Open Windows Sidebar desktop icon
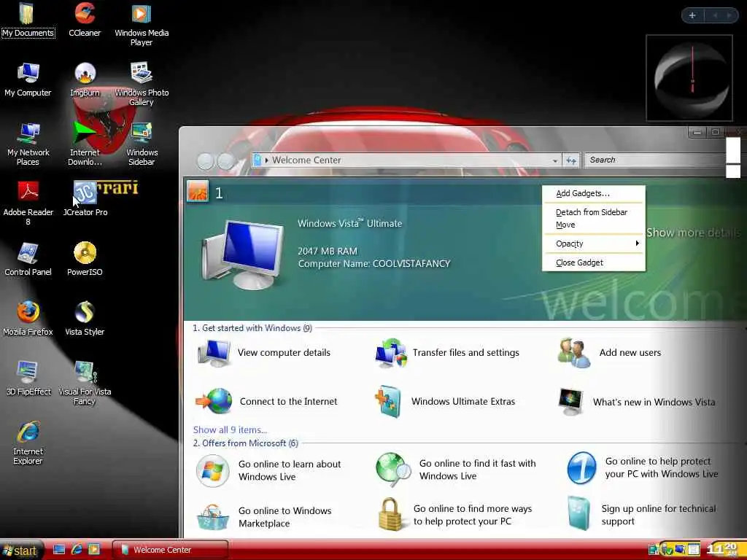The height and width of the screenshot is (560, 747). point(142,144)
